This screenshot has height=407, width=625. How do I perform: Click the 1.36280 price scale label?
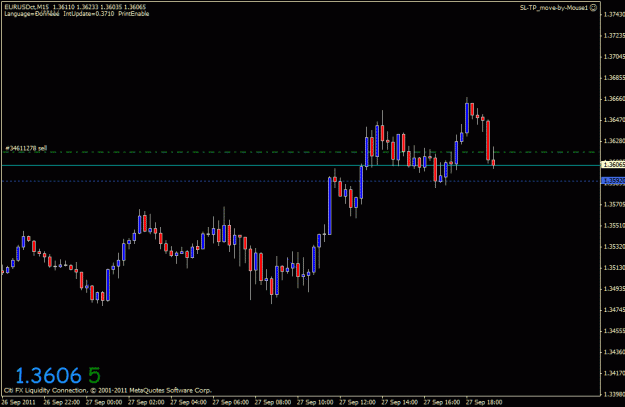coord(614,141)
